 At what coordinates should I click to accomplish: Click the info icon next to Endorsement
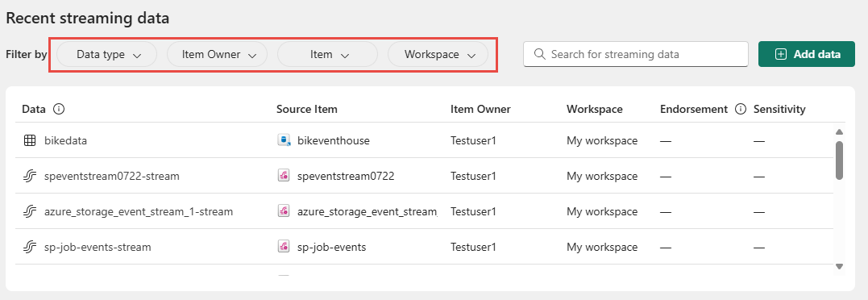point(740,109)
